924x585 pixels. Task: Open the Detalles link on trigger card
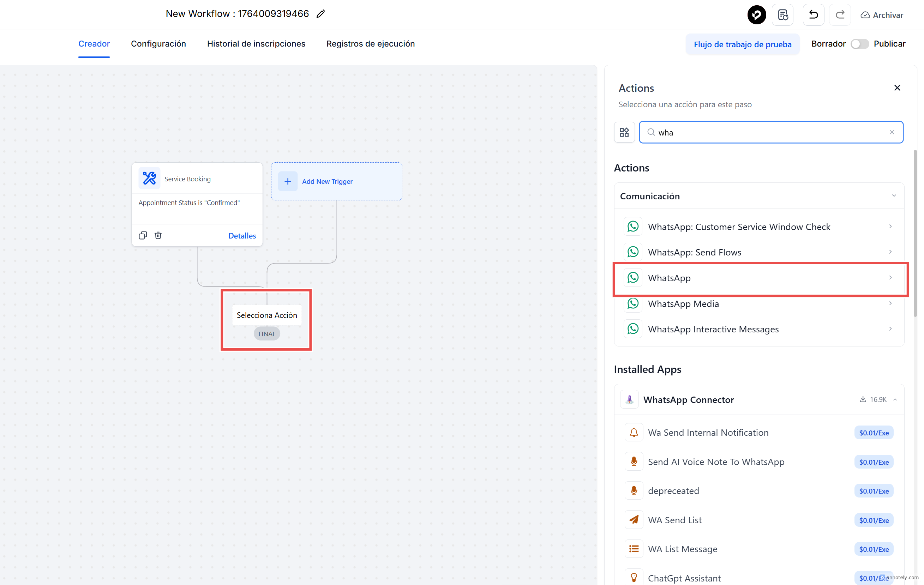242,236
